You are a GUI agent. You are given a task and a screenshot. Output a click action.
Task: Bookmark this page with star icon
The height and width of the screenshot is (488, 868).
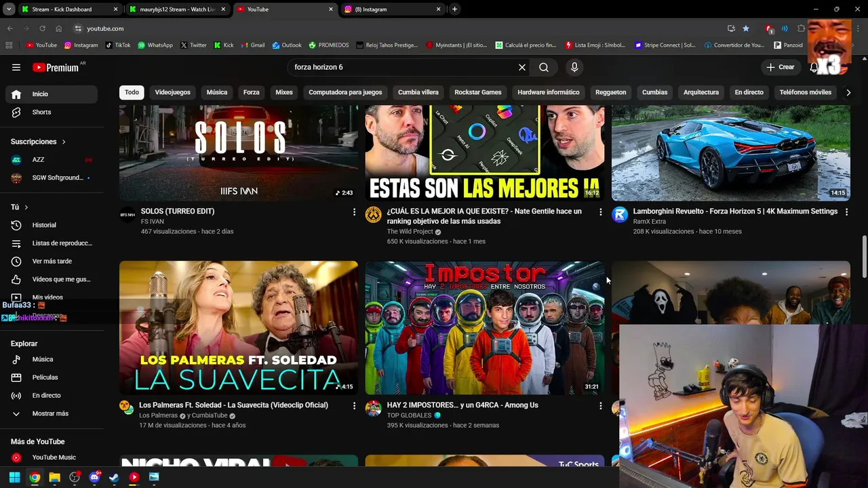746,28
